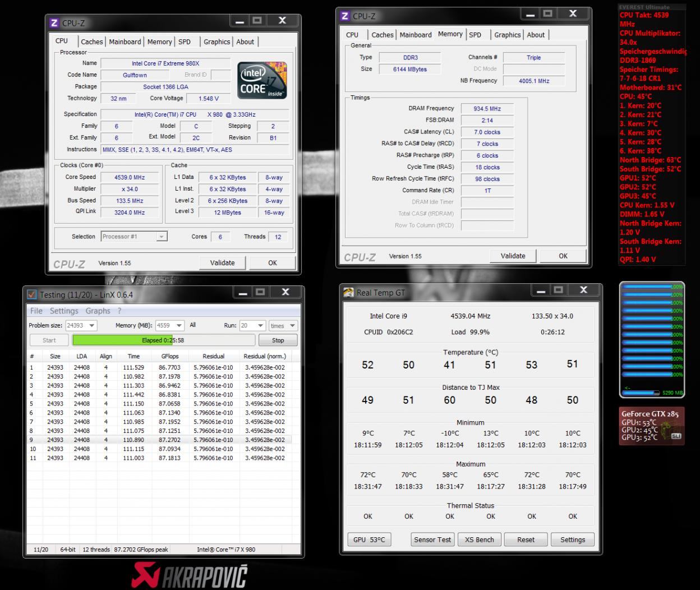Image resolution: width=700 pixels, height=590 pixels.
Task: Click the XS Bench button
Action: tap(480, 540)
